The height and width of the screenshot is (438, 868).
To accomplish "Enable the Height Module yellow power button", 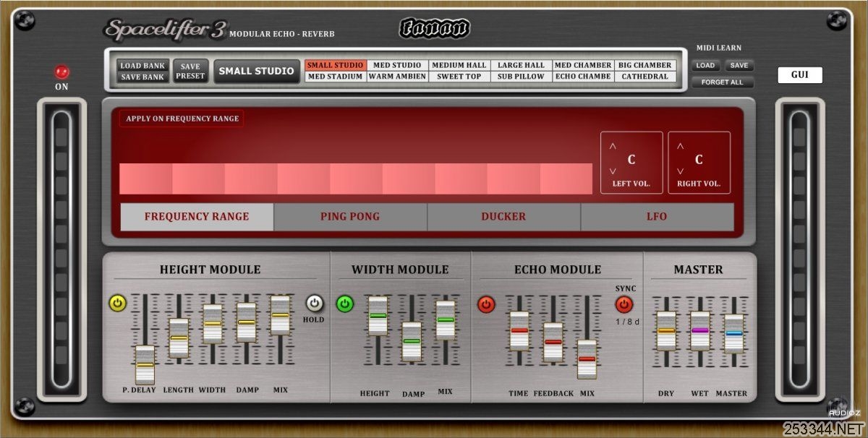I will [x=117, y=303].
